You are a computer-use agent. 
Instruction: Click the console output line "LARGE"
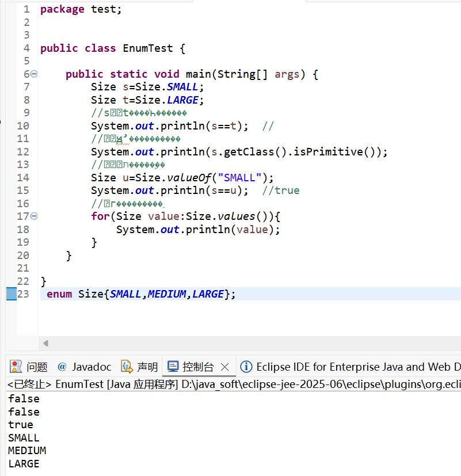24,463
